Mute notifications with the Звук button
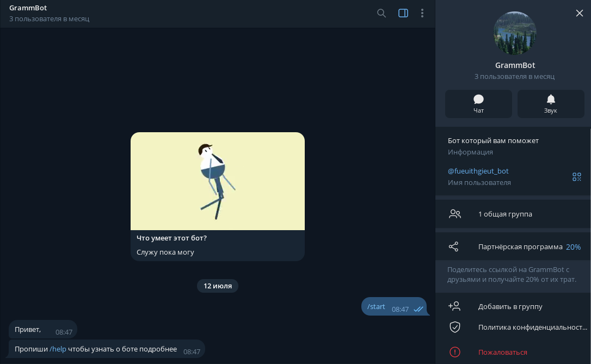This screenshot has width=591, height=364. (x=551, y=104)
